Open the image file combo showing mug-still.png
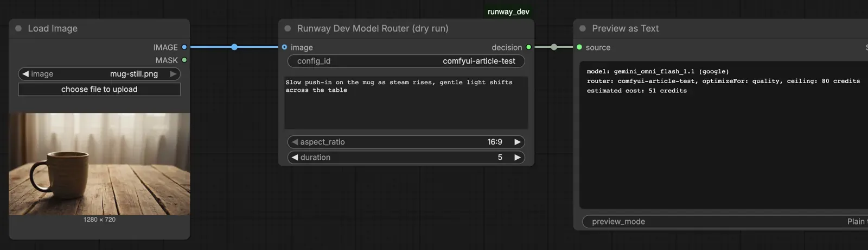 (x=99, y=74)
